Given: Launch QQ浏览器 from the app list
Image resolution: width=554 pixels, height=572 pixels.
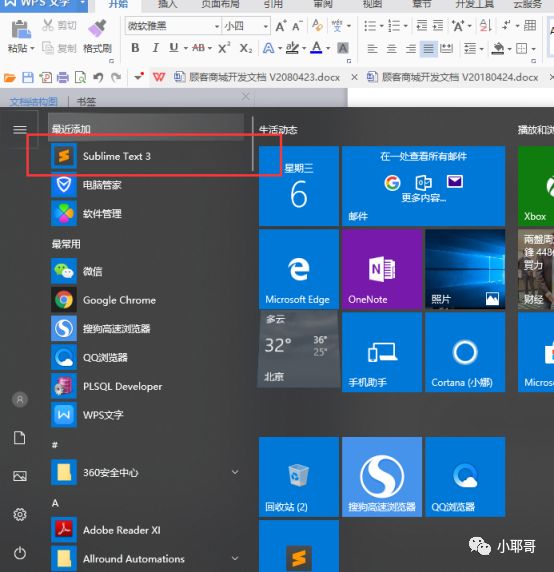Looking at the screenshot, I should [x=147, y=357].
